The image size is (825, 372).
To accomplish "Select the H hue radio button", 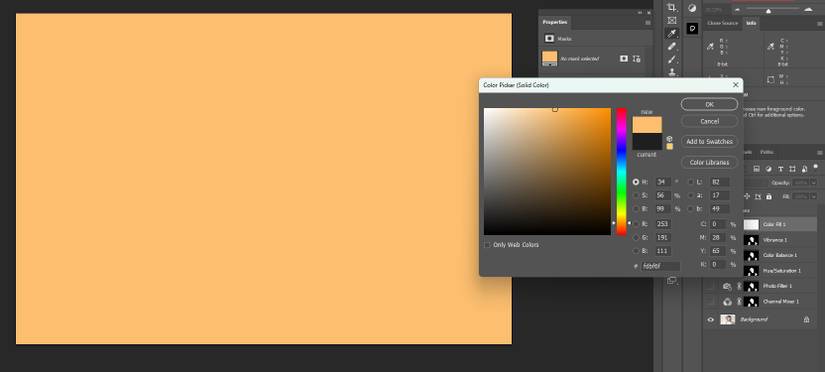I will tap(636, 182).
